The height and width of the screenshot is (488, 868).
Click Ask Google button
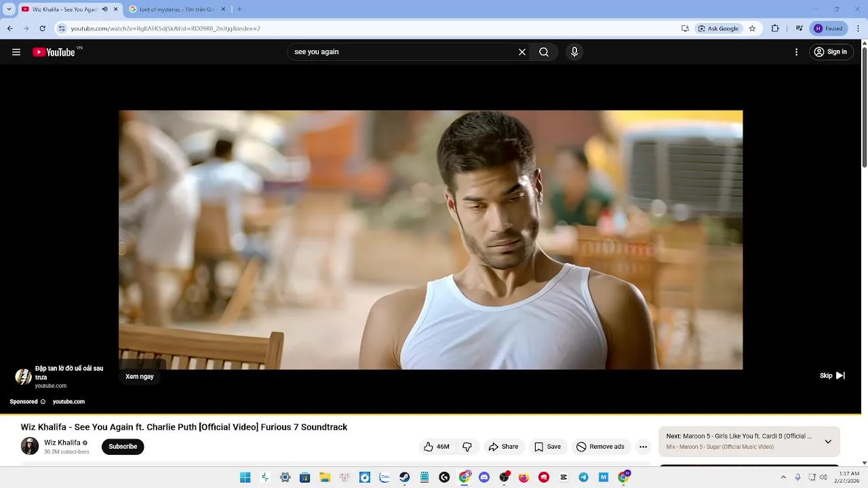pyautogui.click(x=719, y=28)
